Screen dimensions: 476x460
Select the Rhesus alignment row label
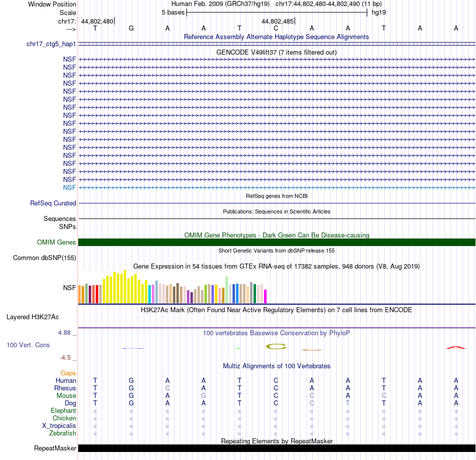click(x=65, y=388)
